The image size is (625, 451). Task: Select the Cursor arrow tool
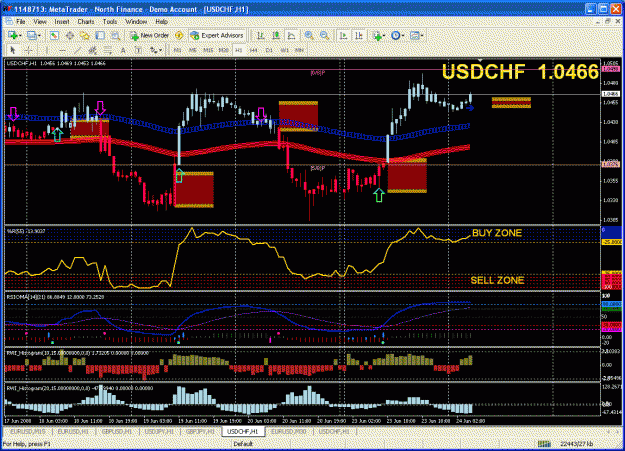13,50
